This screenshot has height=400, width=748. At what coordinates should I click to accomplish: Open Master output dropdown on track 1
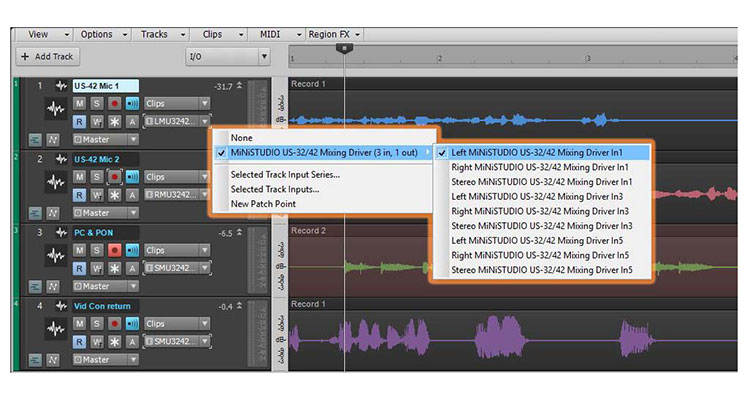coord(105,140)
